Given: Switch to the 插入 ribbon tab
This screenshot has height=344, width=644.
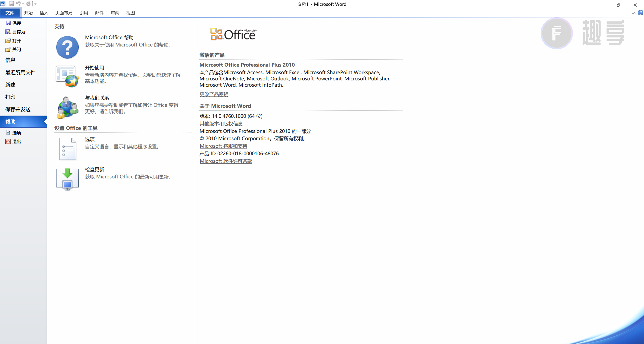Looking at the screenshot, I should [44, 13].
